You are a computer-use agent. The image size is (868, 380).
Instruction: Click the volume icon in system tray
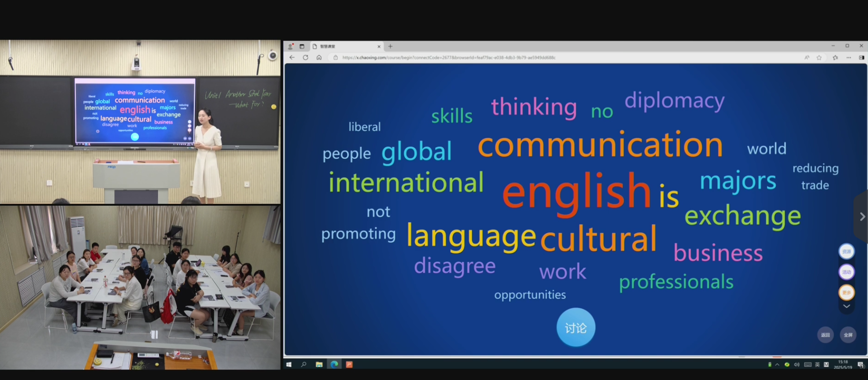click(796, 365)
